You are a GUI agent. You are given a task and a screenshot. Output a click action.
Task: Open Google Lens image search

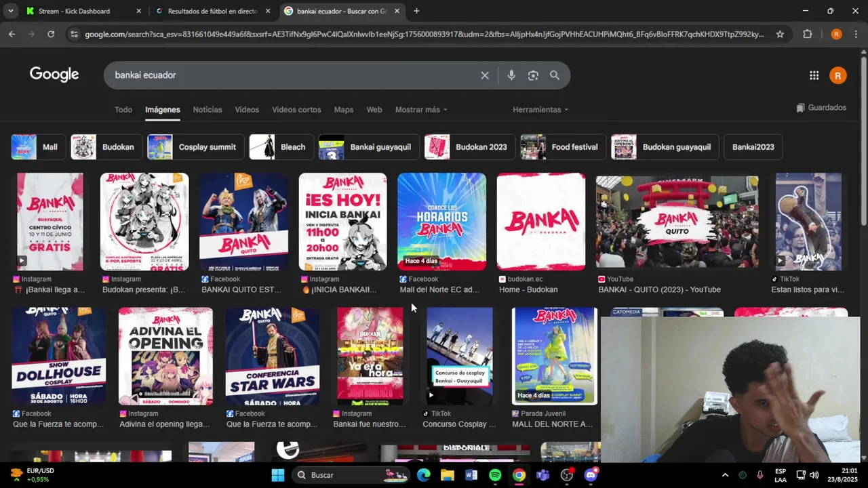[533, 75]
